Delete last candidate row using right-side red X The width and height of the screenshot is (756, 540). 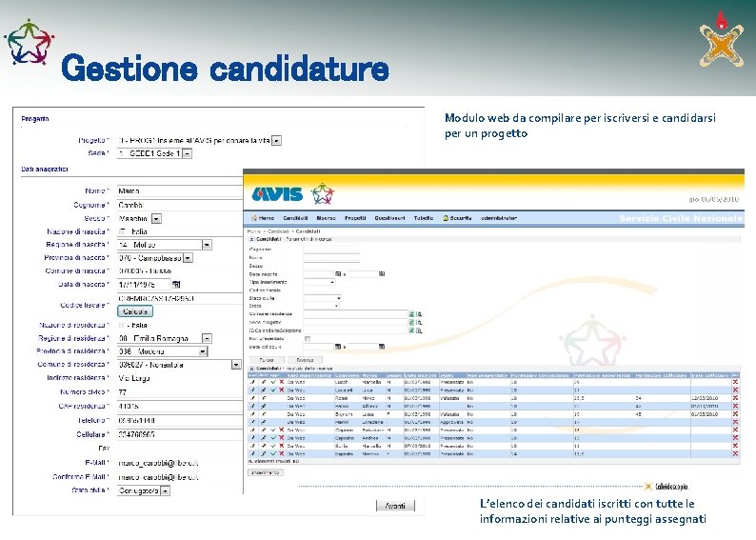pos(735,453)
